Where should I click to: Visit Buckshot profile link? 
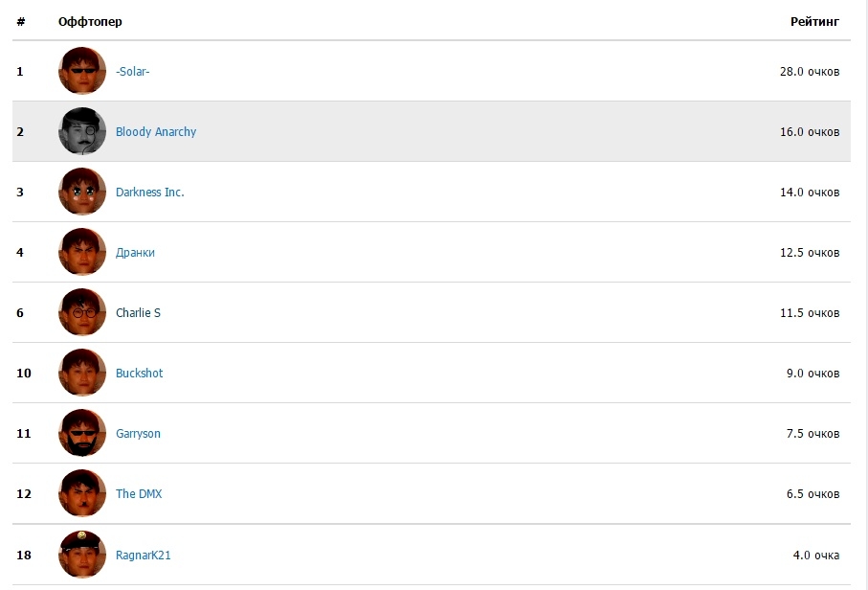139,374
